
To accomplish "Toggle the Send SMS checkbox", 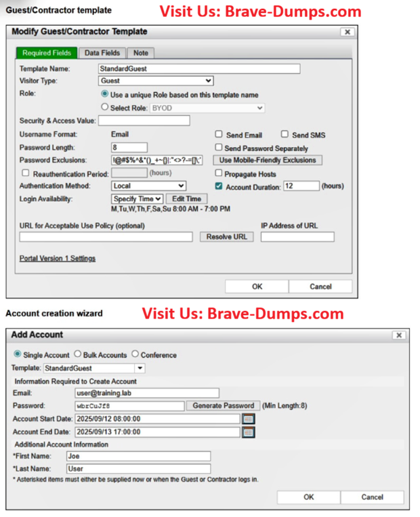I will 285,135.
